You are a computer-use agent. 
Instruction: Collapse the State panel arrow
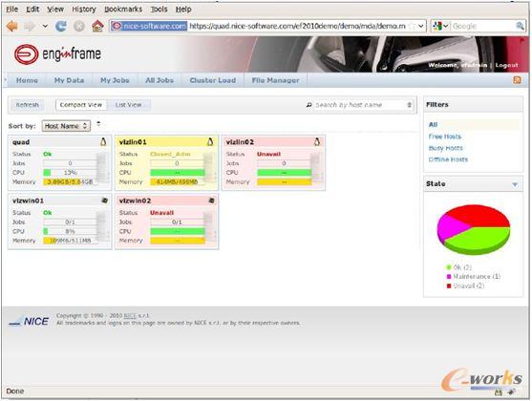515,184
